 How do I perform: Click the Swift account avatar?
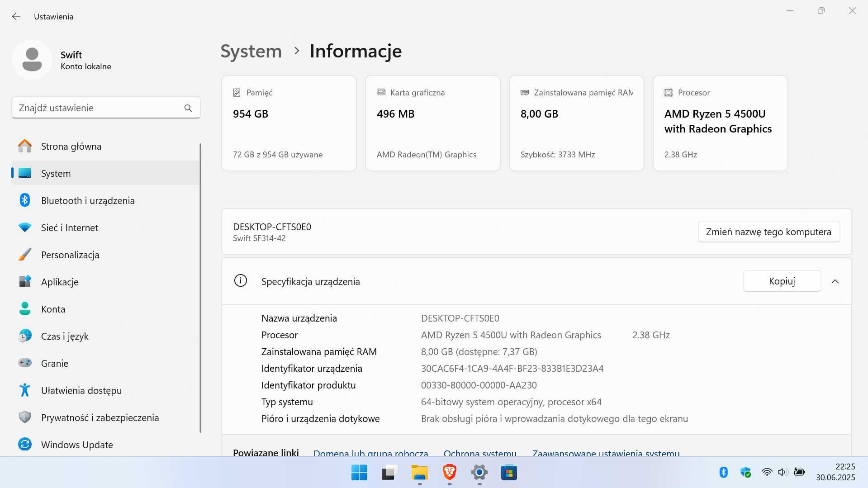coord(32,60)
